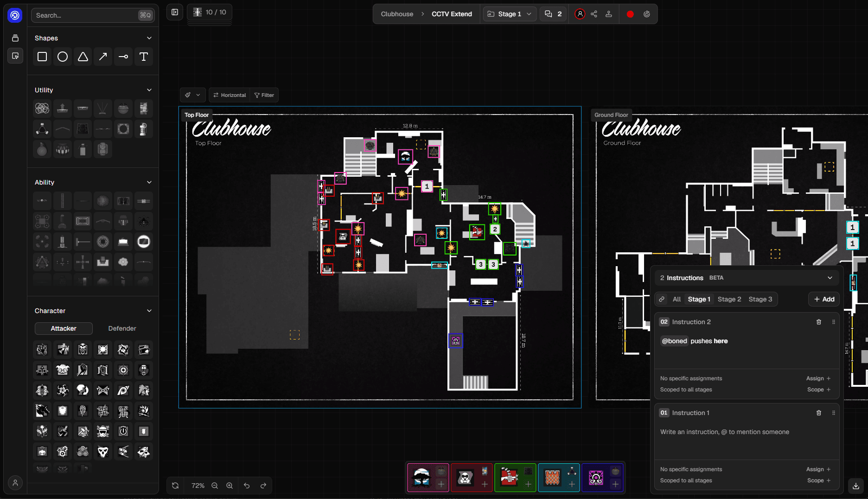Open Scope options for Instruction 2
The image size is (868, 499).
[x=819, y=390]
